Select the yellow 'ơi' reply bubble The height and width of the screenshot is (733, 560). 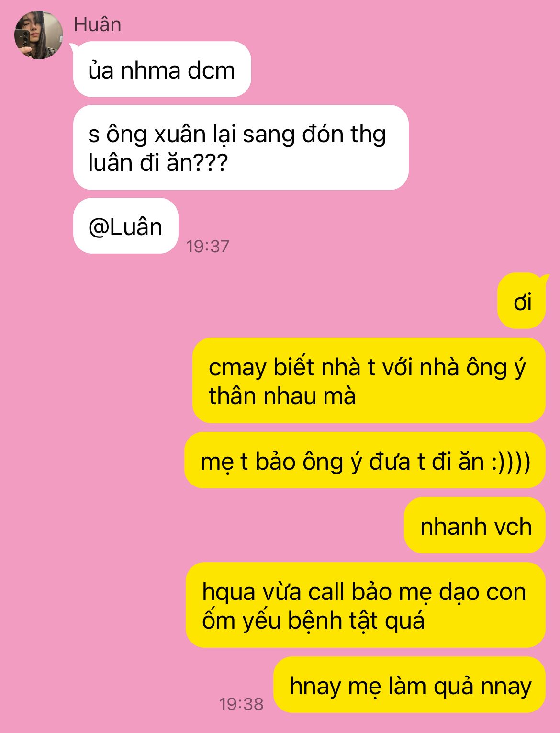coord(522,301)
